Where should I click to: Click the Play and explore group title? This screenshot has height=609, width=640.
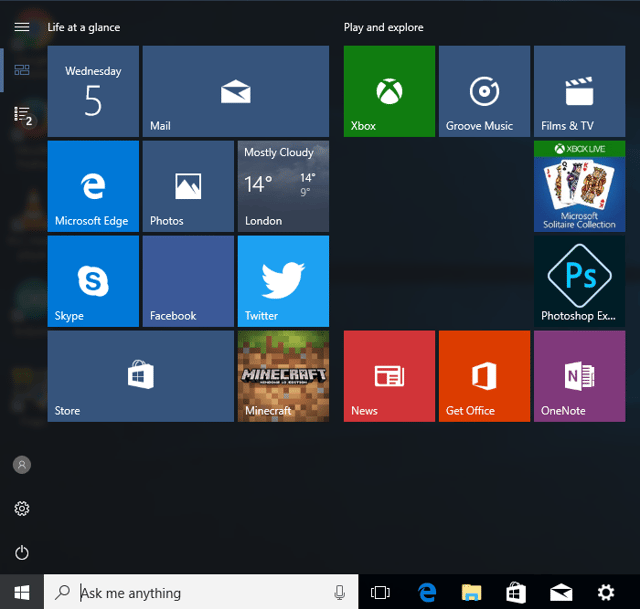tap(383, 27)
